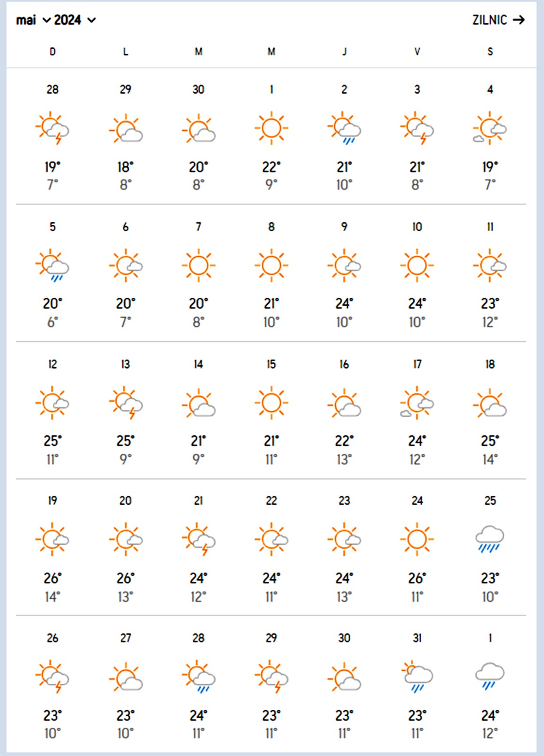Viewport: 544px width, 756px height.
Task: Select day 27 in the last week
Action: pyautogui.click(x=126, y=638)
